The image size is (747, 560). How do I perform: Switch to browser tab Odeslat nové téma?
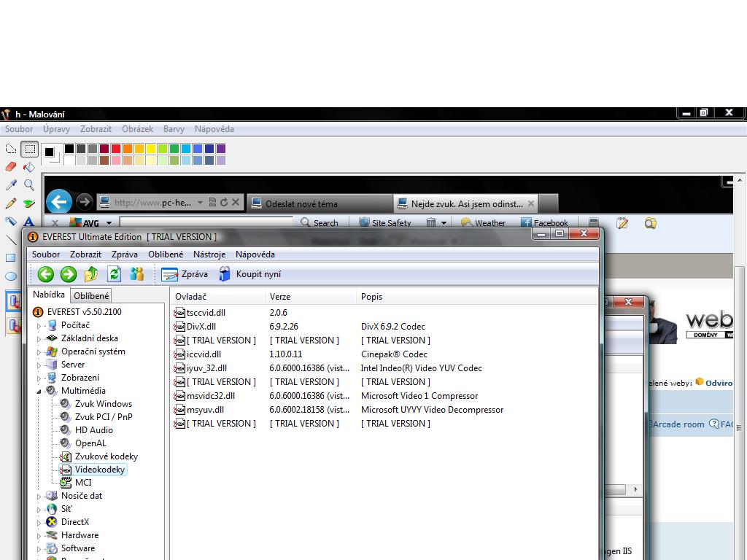pyautogui.click(x=321, y=204)
